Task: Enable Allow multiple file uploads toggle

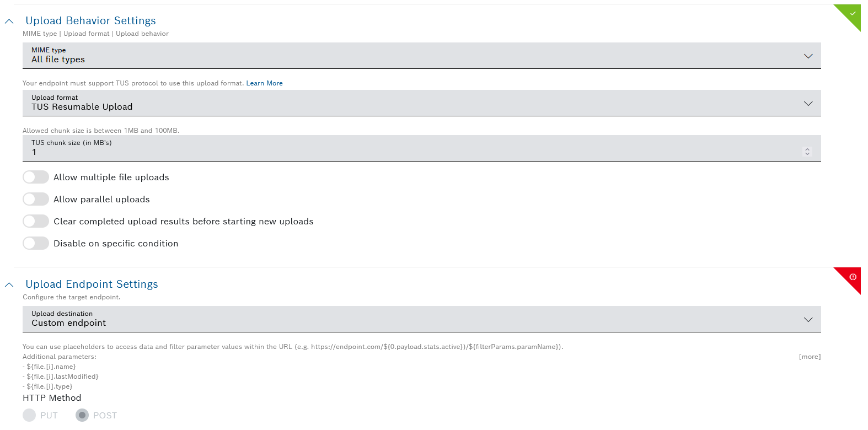Action: tap(36, 177)
